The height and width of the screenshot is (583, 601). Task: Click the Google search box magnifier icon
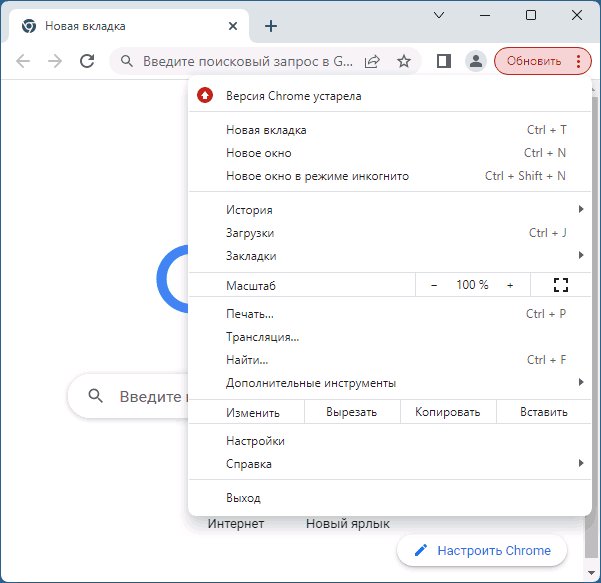95,396
